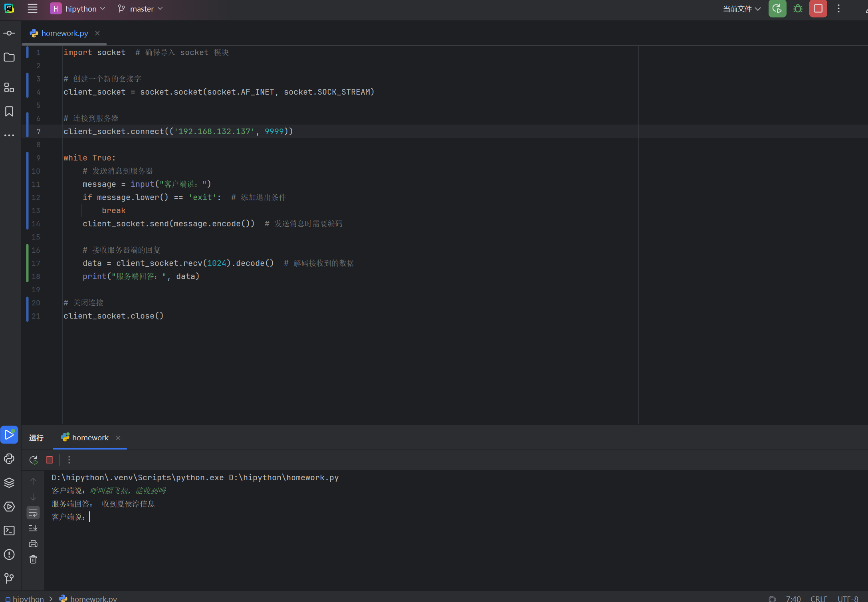Image resolution: width=868 pixels, height=602 pixels.
Task: Open the Commit tool window
Action: (9, 33)
